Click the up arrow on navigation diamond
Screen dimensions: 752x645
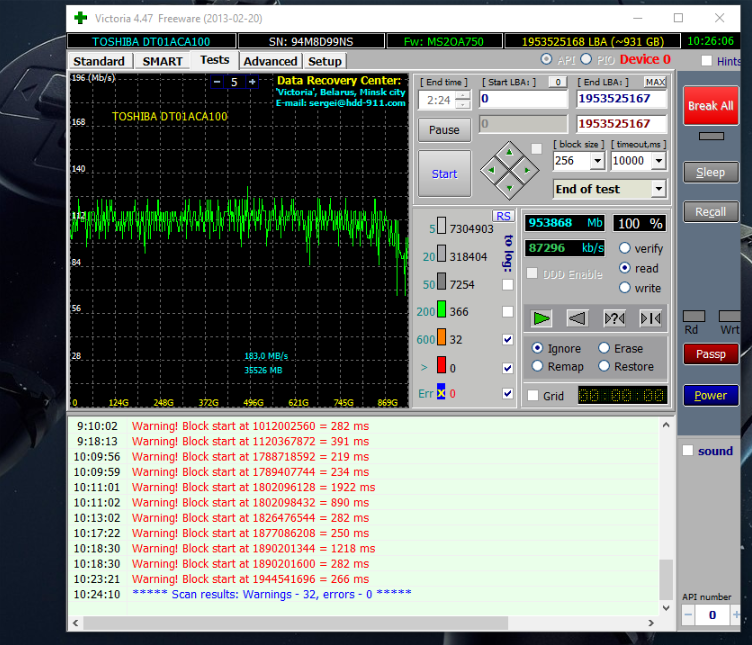pos(509,153)
